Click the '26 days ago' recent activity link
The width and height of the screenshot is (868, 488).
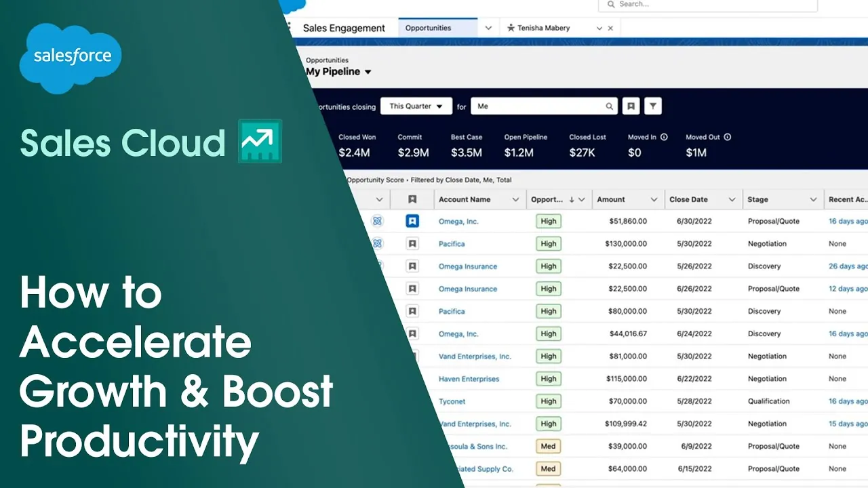848,266
